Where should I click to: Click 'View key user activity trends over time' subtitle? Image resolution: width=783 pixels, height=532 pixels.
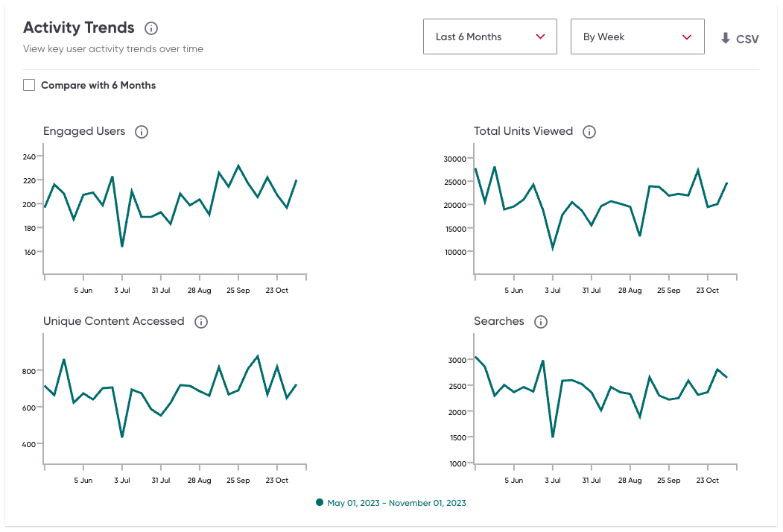(x=113, y=49)
